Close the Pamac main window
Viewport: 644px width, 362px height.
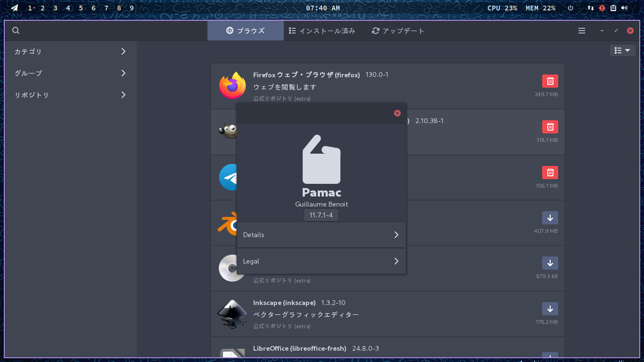(630, 31)
